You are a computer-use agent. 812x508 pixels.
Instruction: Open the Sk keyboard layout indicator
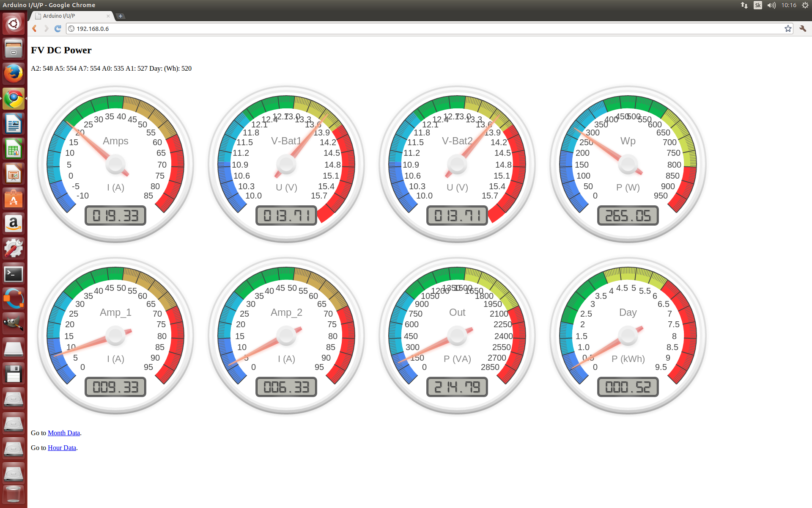pyautogui.click(x=758, y=5)
